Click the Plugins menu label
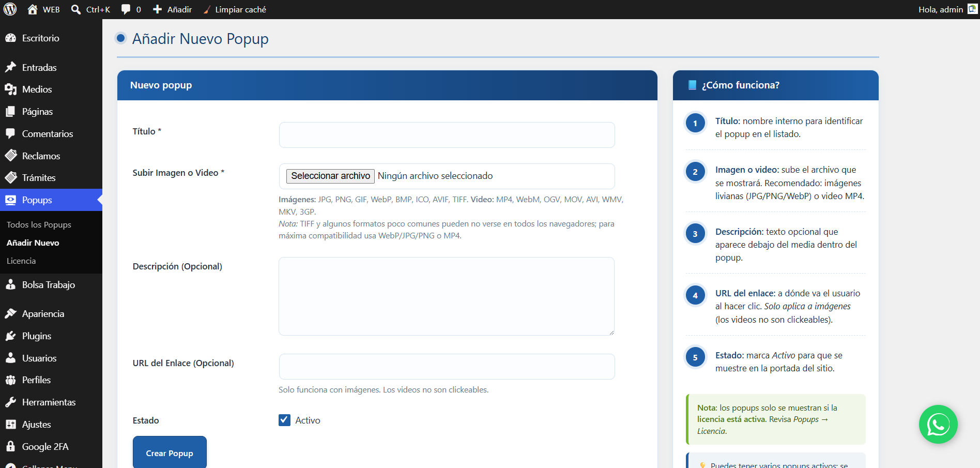 point(37,336)
